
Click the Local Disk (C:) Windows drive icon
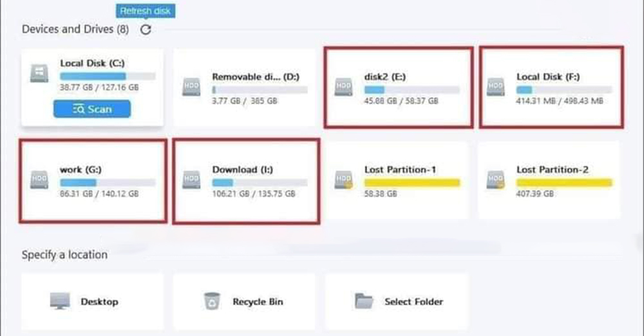tap(38, 73)
